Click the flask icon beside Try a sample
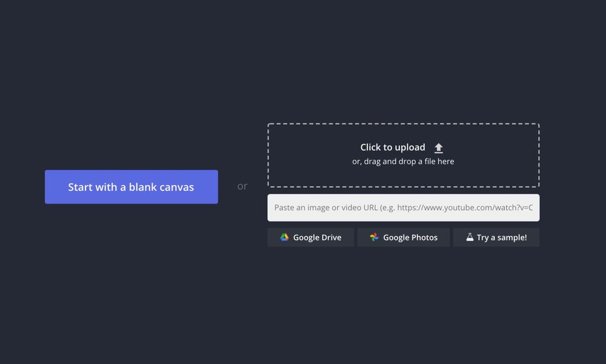The height and width of the screenshot is (364, 606). click(x=469, y=237)
